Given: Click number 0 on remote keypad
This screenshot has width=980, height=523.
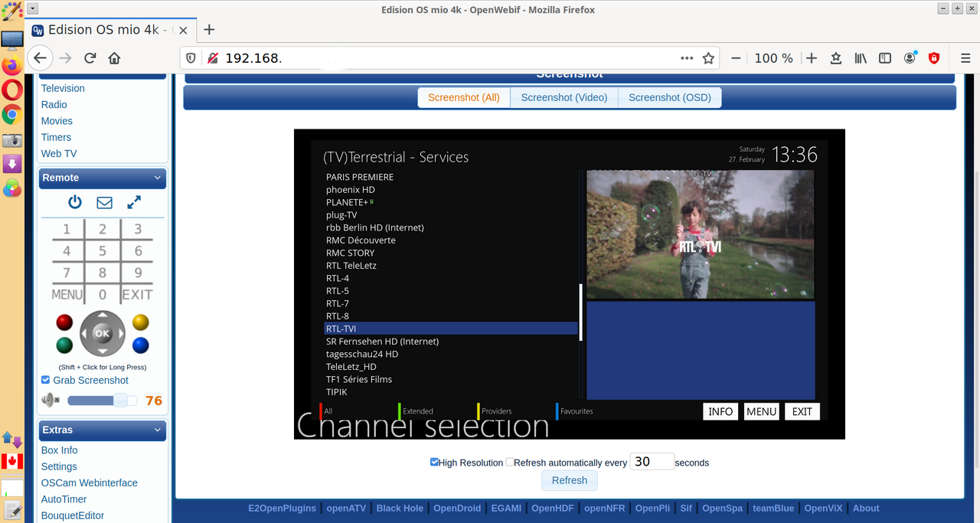Looking at the screenshot, I should point(103,294).
